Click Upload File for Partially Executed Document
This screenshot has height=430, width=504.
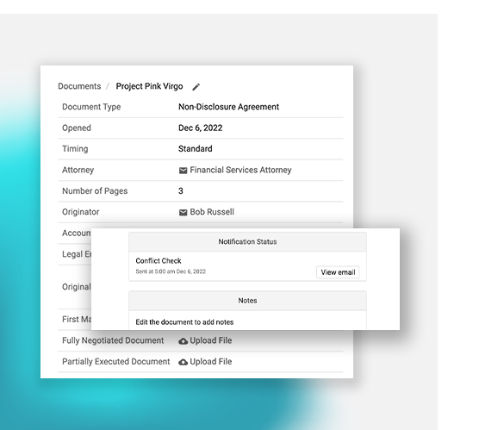(x=210, y=362)
